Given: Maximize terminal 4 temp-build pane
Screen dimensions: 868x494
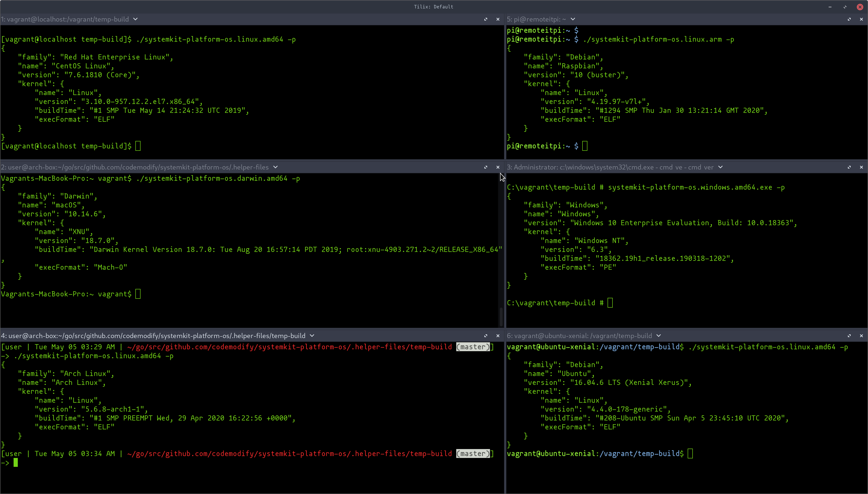Looking at the screenshot, I should (x=486, y=336).
